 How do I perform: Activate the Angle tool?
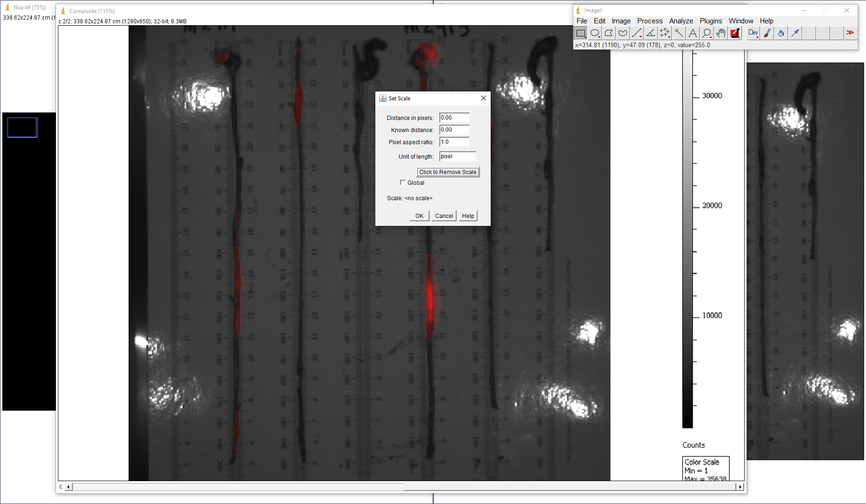point(650,33)
